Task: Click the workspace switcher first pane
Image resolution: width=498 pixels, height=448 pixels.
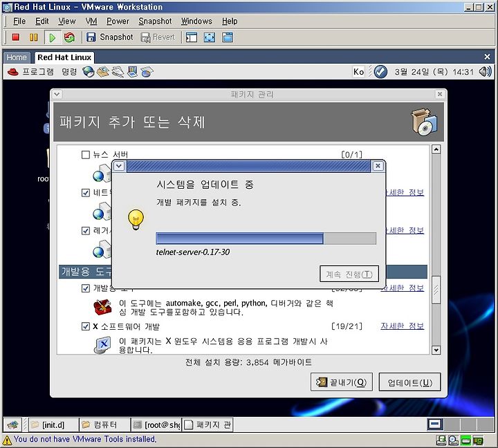Action: tap(435, 424)
